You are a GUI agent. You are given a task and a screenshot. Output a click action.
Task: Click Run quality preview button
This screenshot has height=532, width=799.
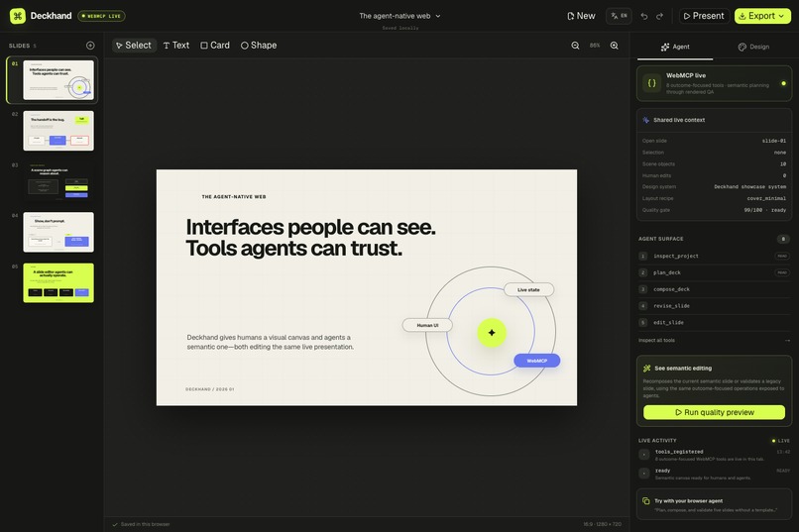point(714,412)
